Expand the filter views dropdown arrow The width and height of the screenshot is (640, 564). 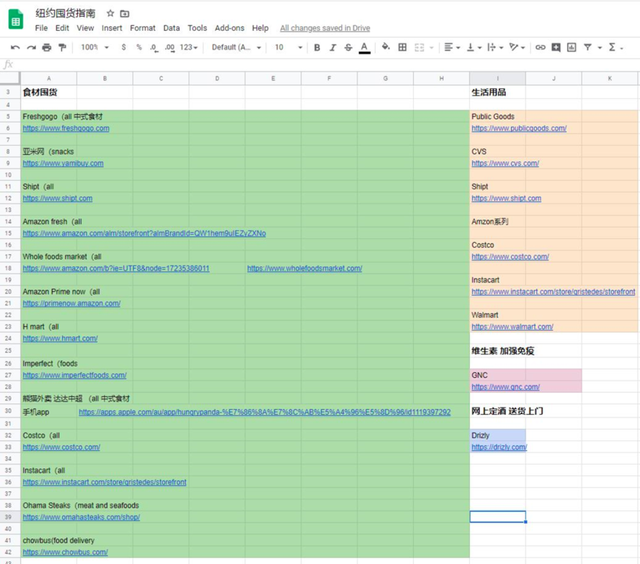[x=600, y=48]
